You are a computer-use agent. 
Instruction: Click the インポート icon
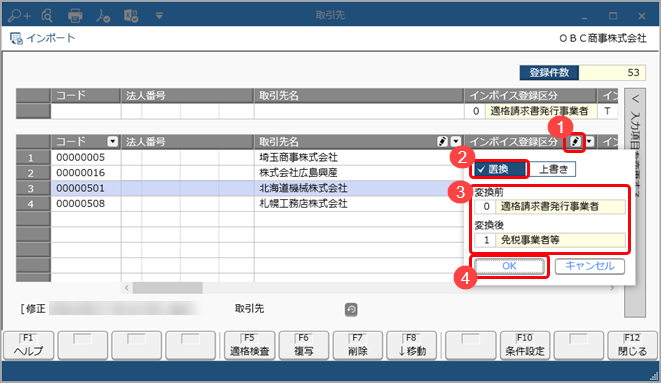point(16,38)
